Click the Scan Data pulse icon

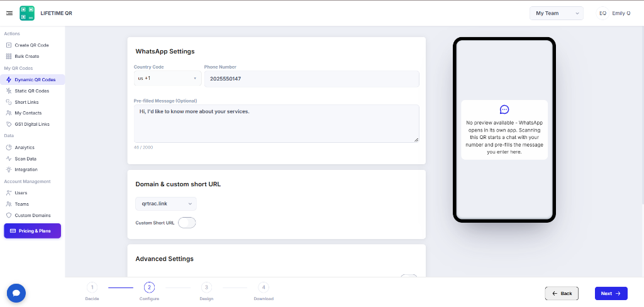tap(9, 159)
